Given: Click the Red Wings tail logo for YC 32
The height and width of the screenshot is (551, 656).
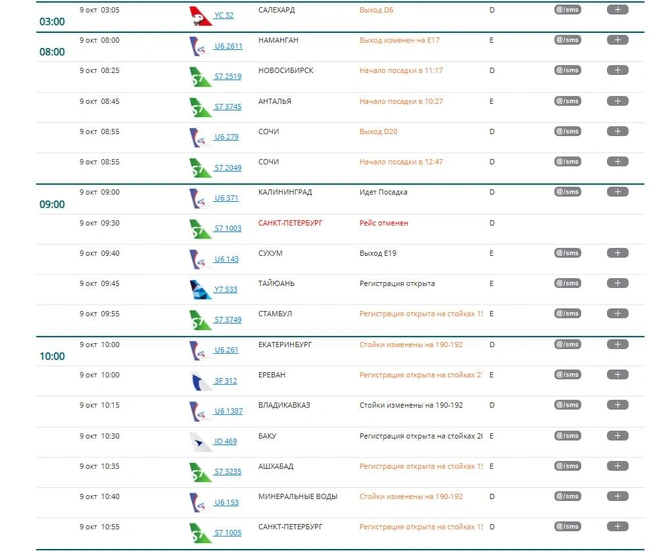Looking at the screenshot, I should pos(200,16).
